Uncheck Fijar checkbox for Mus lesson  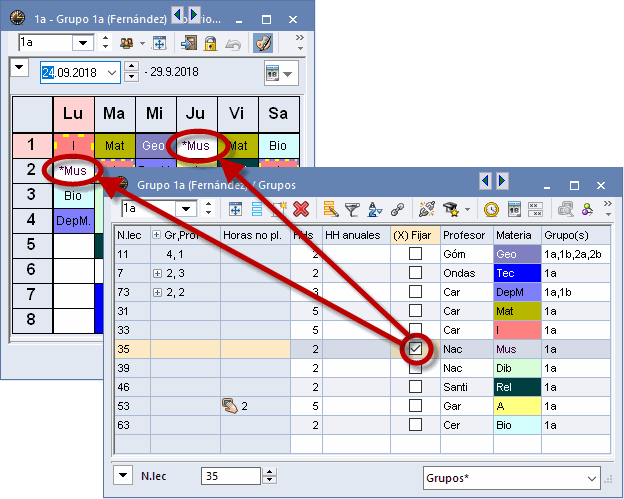click(x=415, y=348)
